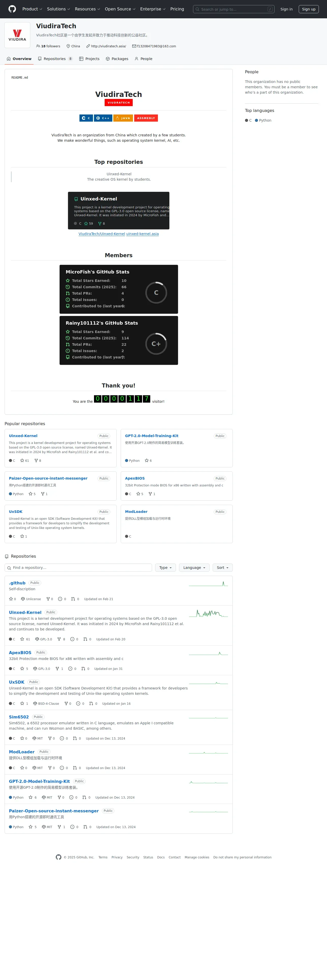Click the C language badge

pyautogui.click(x=86, y=118)
